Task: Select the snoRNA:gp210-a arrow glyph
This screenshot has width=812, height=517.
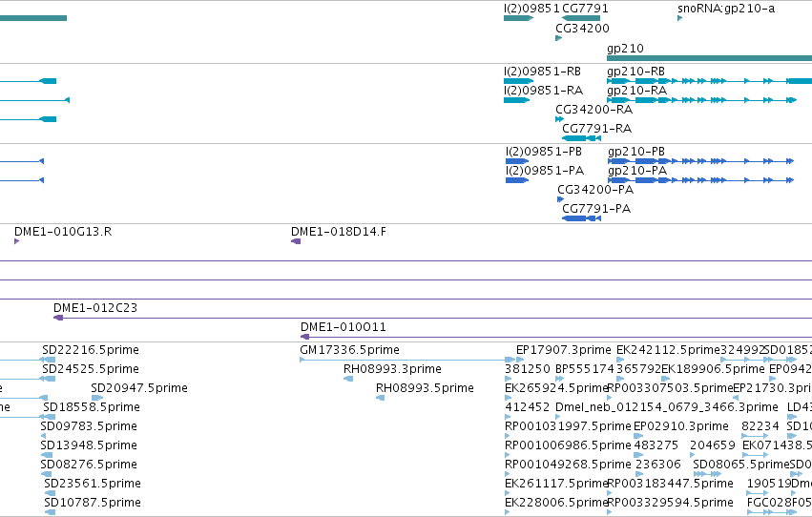Action: (680, 18)
